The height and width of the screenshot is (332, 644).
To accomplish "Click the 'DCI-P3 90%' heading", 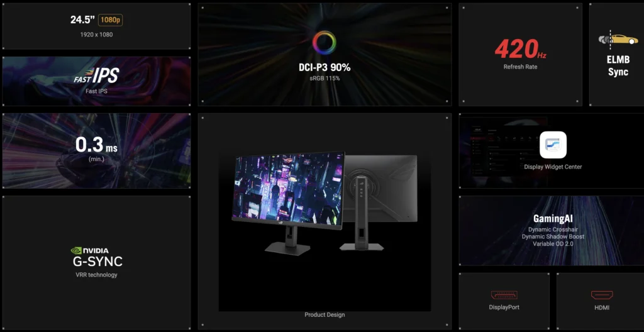I will coord(325,67).
